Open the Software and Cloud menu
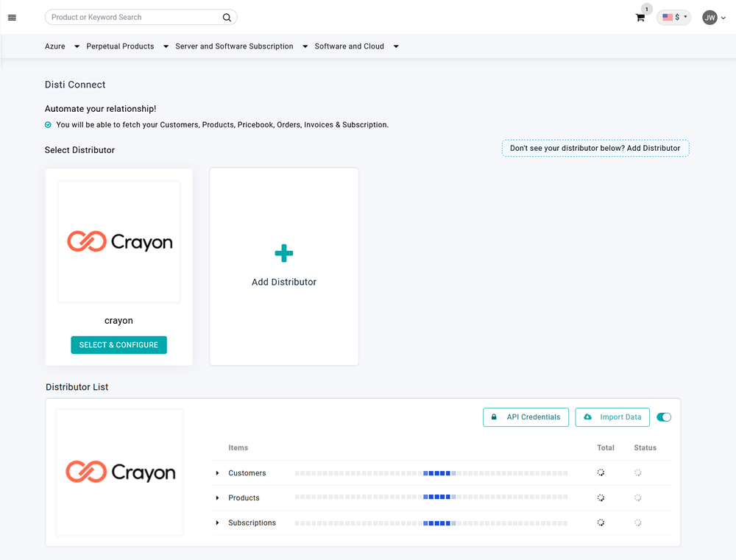736x560 pixels. (356, 46)
